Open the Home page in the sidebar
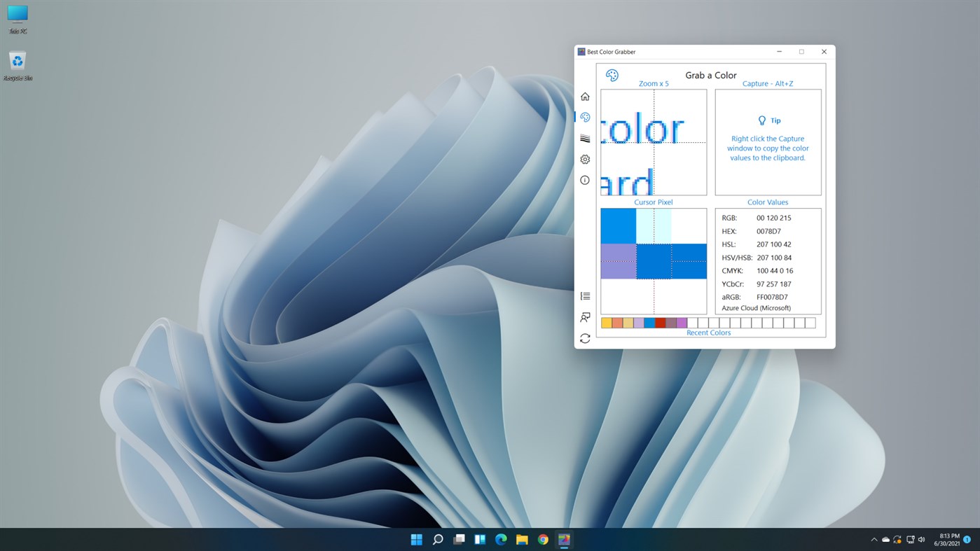This screenshot has width=980, height=551. (x=585, y=96)
